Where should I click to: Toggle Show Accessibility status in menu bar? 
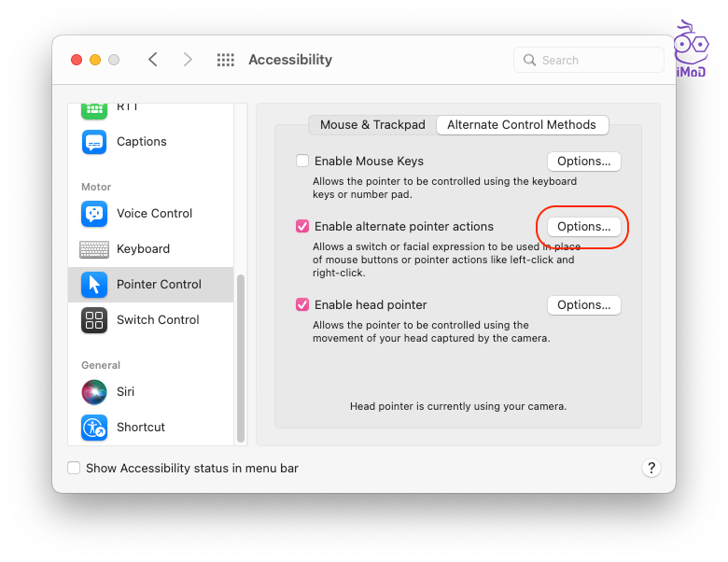[74, 468]
